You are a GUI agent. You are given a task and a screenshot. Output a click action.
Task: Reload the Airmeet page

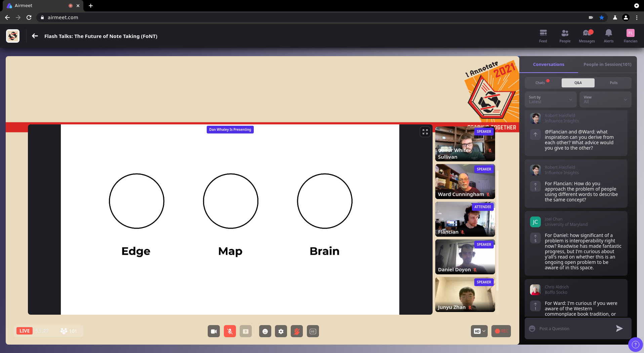pos(29,17)
